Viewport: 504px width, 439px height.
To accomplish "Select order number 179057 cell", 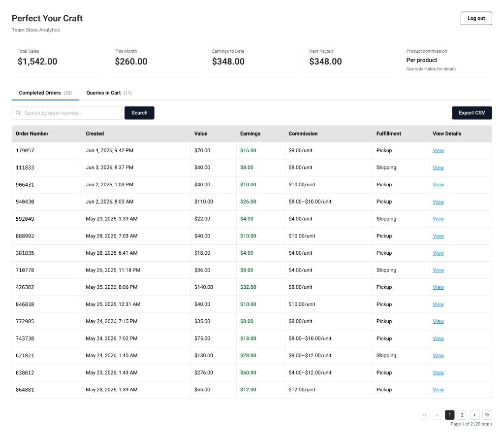I will point(47,151).
